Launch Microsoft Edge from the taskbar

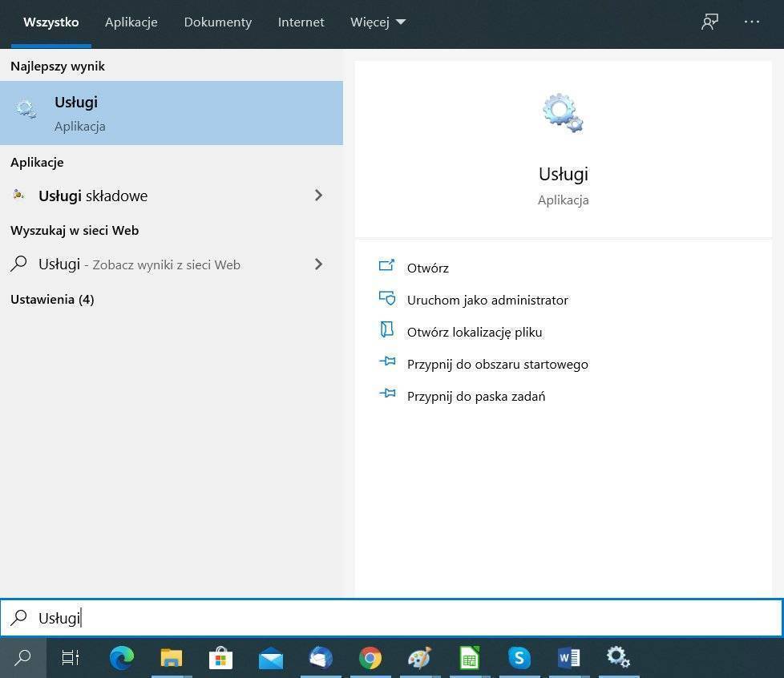click(x=122, y=658)
